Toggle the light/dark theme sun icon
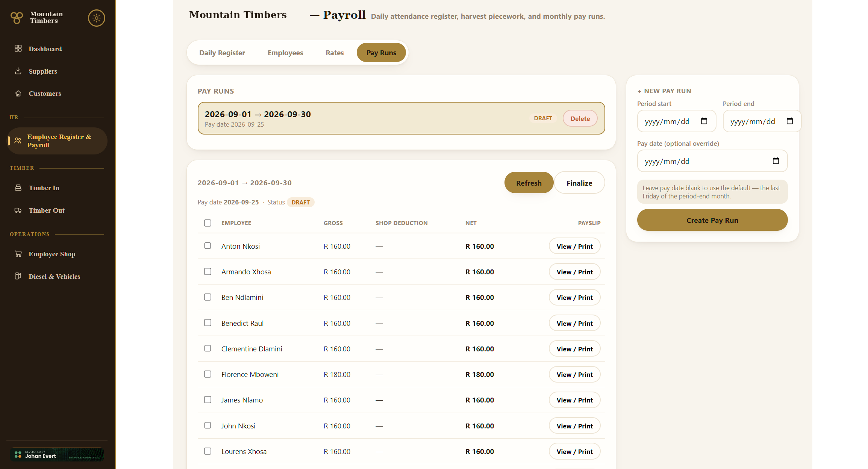 click(x=96, y=18)
